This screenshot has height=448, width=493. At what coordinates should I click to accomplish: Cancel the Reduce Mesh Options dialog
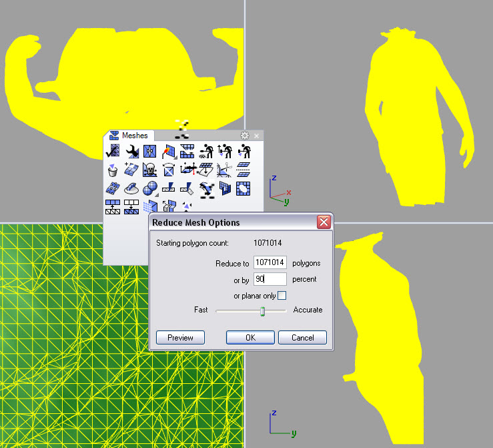[302, 338]
